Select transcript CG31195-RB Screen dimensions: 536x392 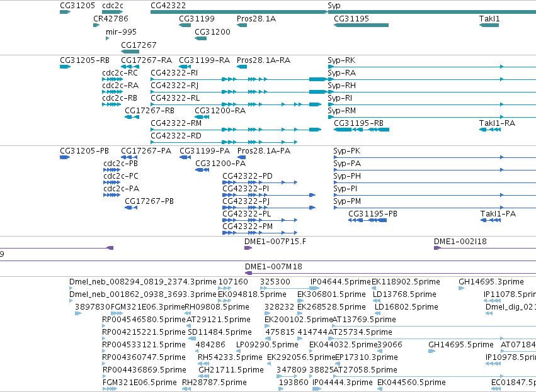coord(362,130)
